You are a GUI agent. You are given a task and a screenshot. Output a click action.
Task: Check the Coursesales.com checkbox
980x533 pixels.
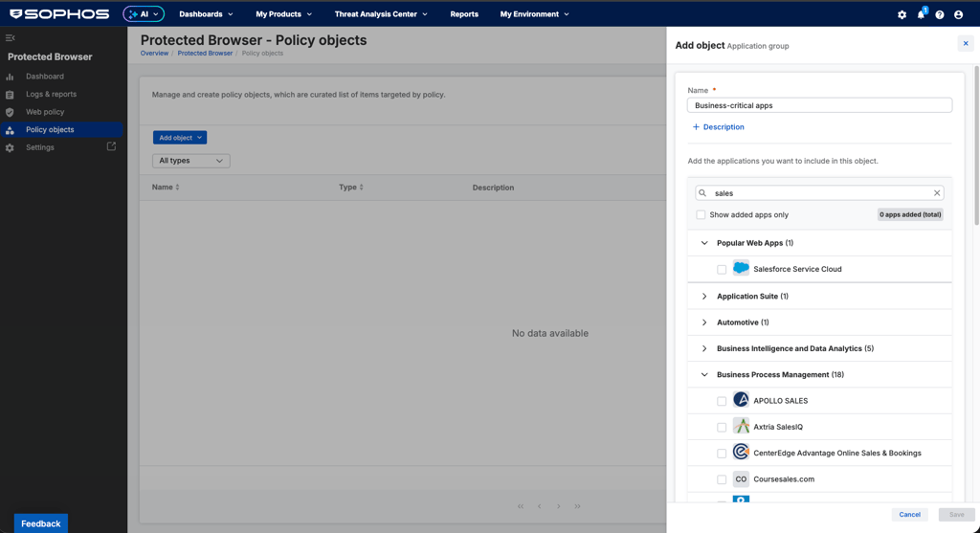(722, 479)
